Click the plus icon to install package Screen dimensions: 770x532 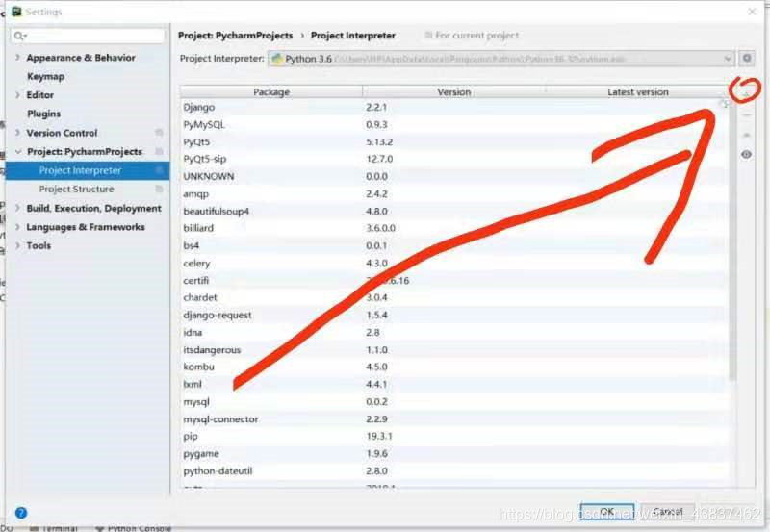[746, 92]
